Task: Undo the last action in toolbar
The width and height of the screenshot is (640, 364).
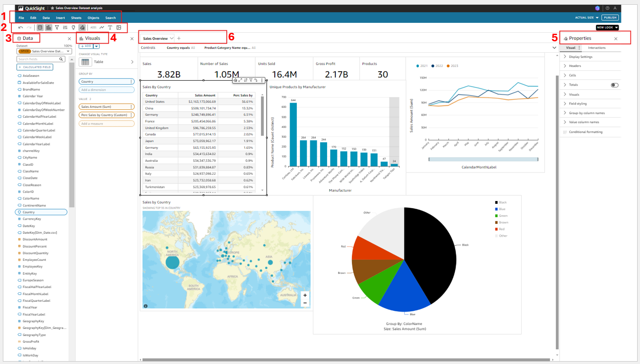Action: [x=20, y=28]
